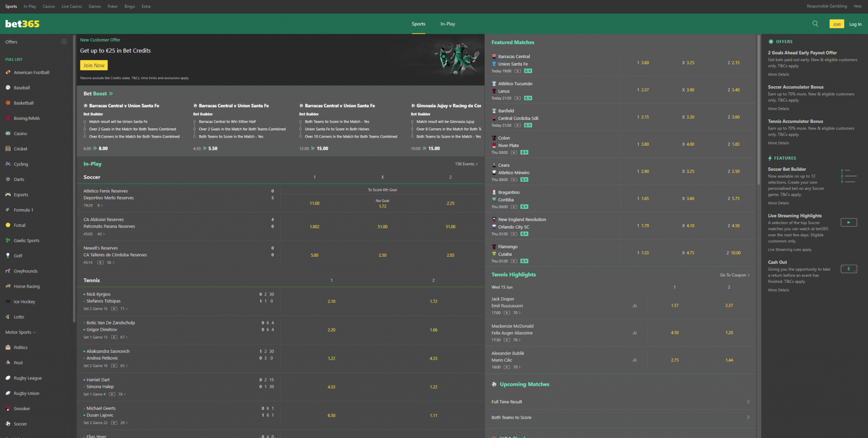This screenshot has height=438, width=868.
Task: Open Poker from the top menu
Action: pyautogui.click(x=112, y=6)
